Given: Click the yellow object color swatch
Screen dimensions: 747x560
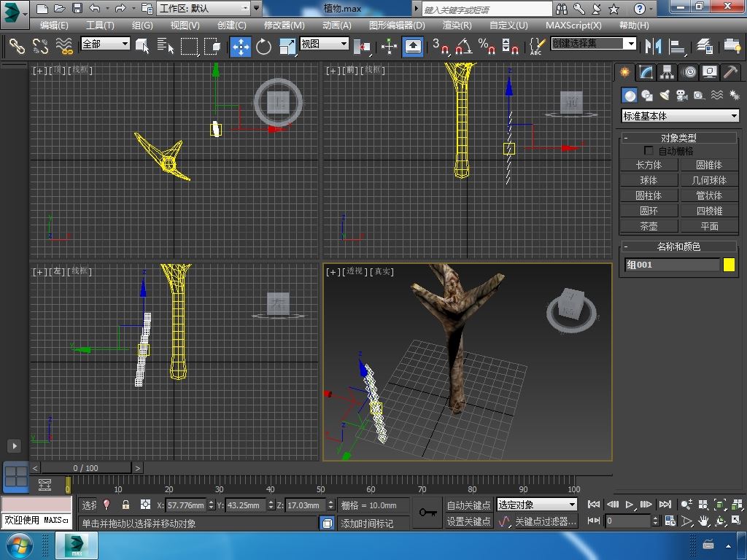Looking at the screenshot, I should coord(729,265).
